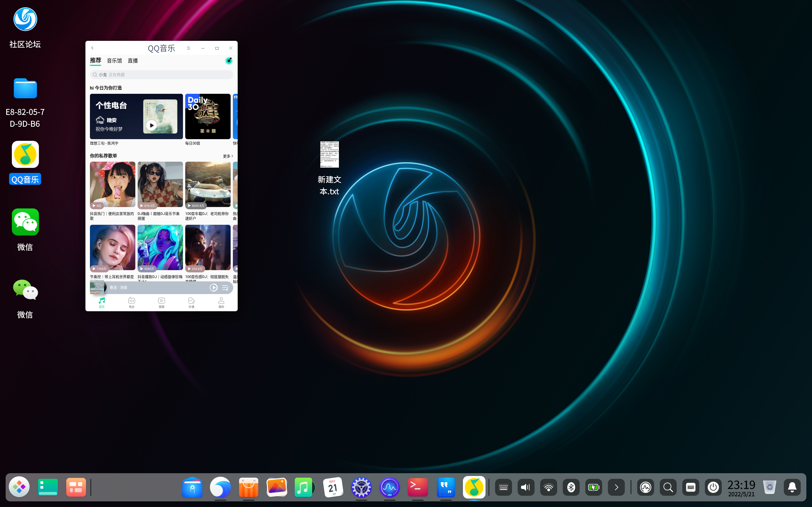Play the 春泥 - 池鱼 track
812x507 pixels.
tap(213, 288)
